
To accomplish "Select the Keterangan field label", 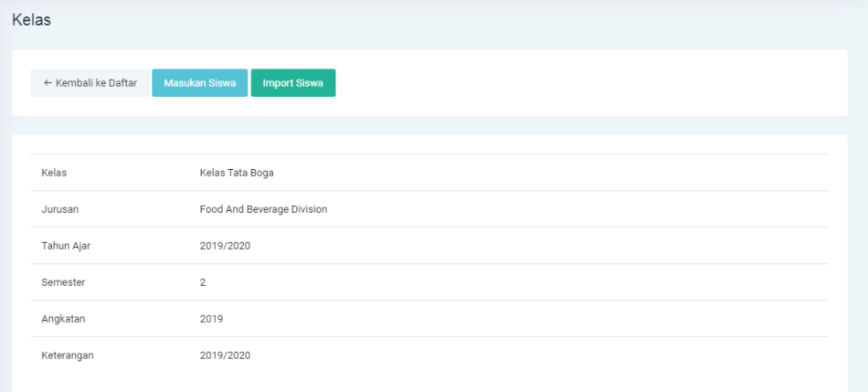I will click(x=68, y=355).
